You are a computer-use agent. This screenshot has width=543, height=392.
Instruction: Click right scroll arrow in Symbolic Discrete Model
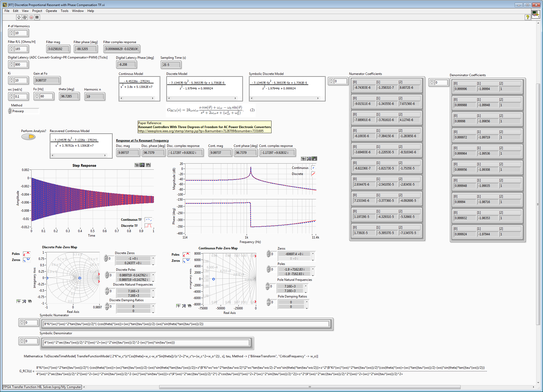click(x=318, y=98)
